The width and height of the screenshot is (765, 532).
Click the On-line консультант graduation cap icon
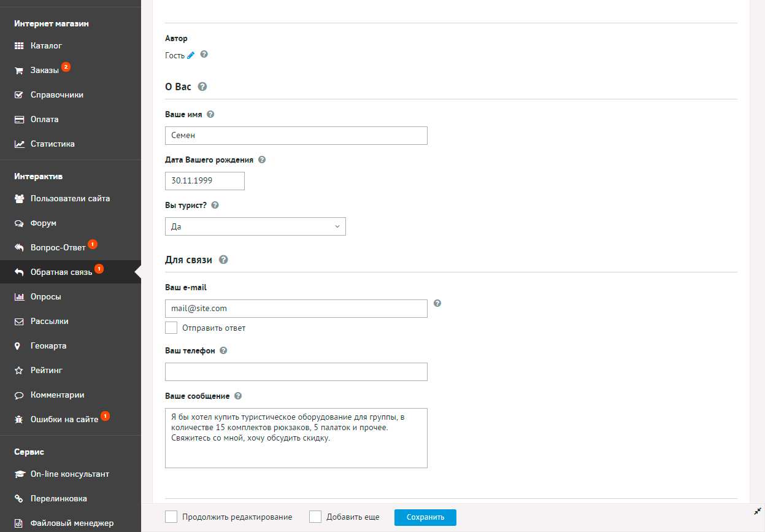[19, 474]
